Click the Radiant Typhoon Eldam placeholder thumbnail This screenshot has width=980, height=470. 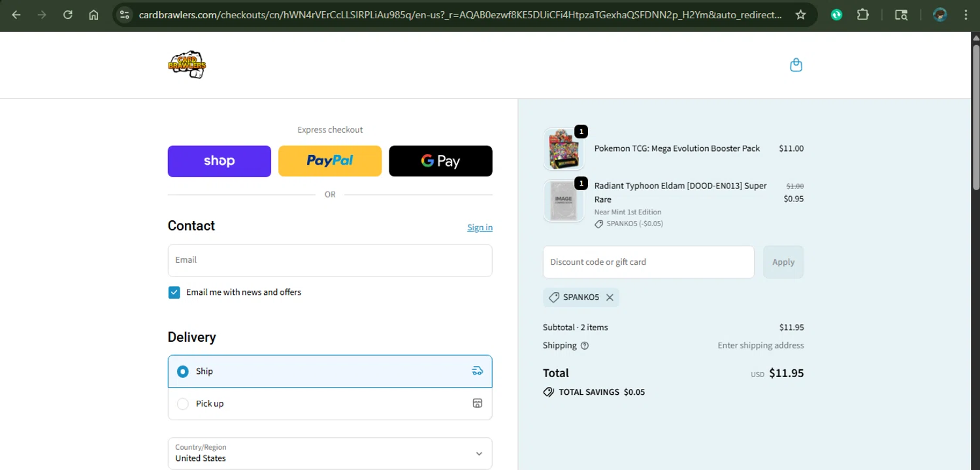click(563, 201)
